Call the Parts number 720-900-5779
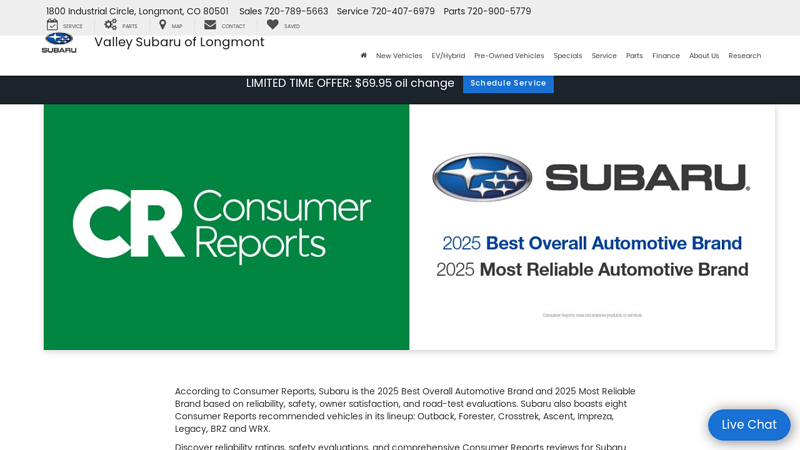The height and width of the screenshot is (450, 800). point(499,11)
